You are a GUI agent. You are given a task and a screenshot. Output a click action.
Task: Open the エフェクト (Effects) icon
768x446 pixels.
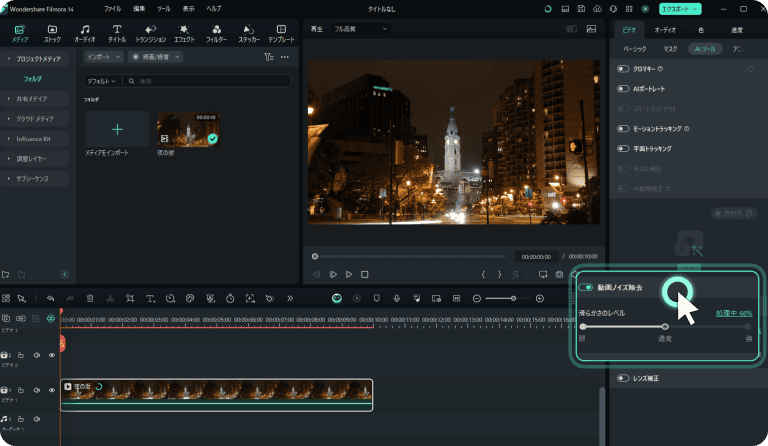[x=184, y=33]
